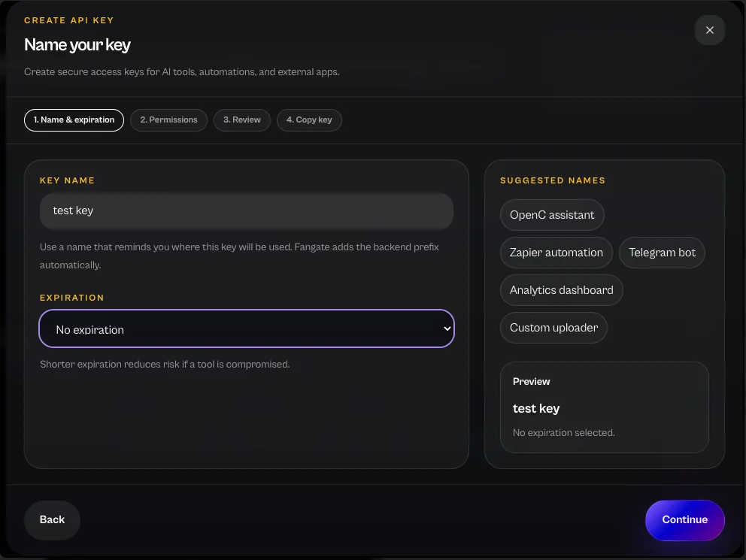
Task: Click the Back button
Action: [x=53, y=519]
